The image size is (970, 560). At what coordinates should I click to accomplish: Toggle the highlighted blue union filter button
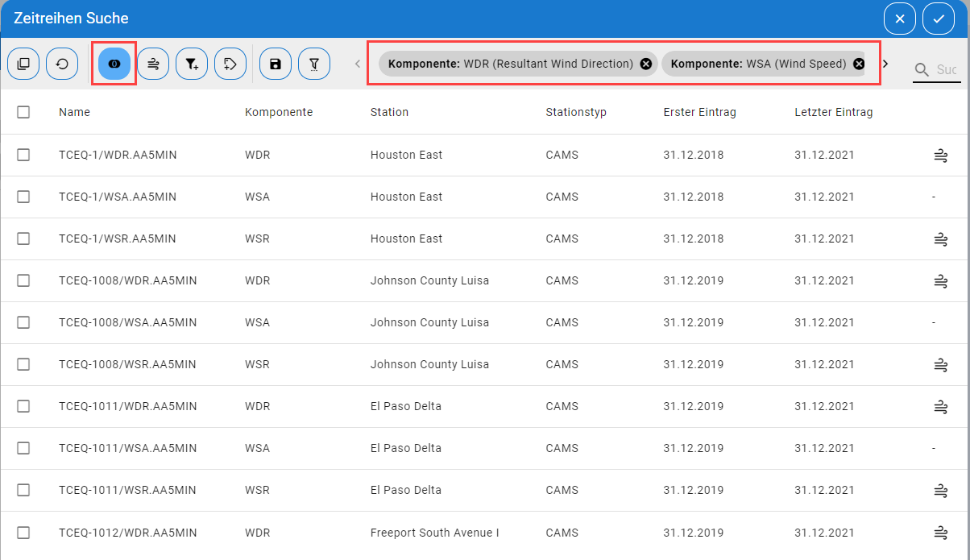(114, 64)
